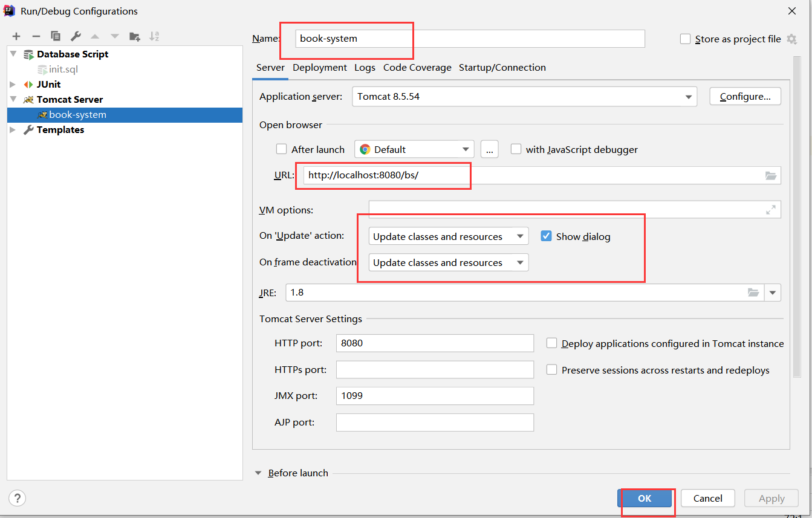Switch to the Startup/Connection tab
Image resolution: width=812 pixels, height=518 pixels.
(502, 68)
